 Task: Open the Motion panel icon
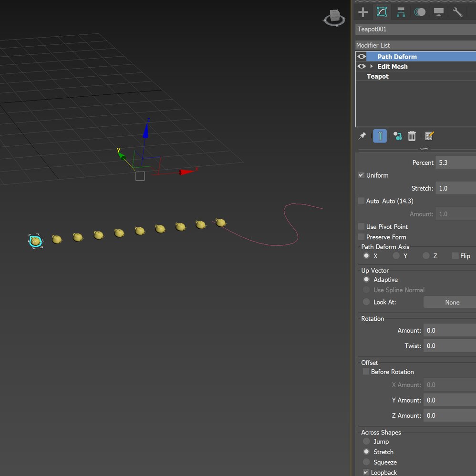click(x=420, y=12)
